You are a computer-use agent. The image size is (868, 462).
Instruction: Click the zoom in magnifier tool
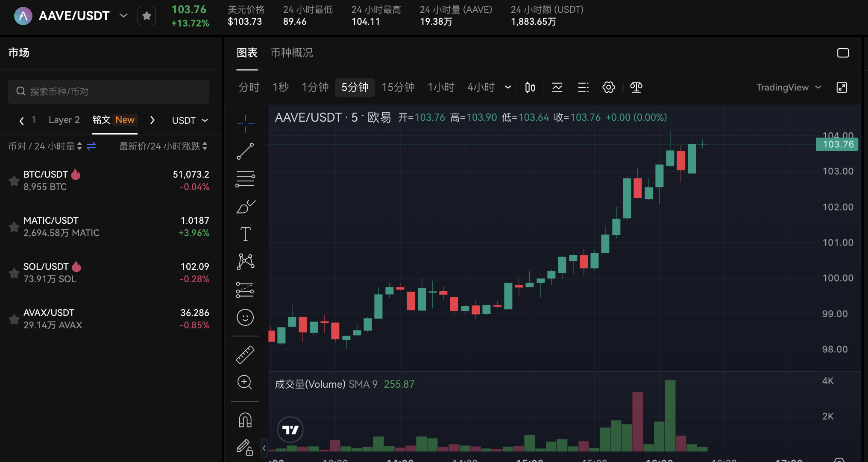(245, 382)
